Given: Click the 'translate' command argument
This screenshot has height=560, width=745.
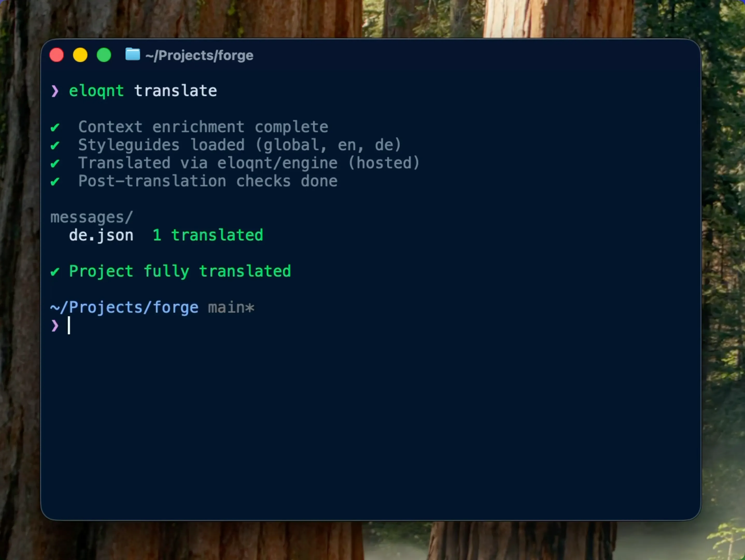Looking at the screenshot, I should point(175,91).
